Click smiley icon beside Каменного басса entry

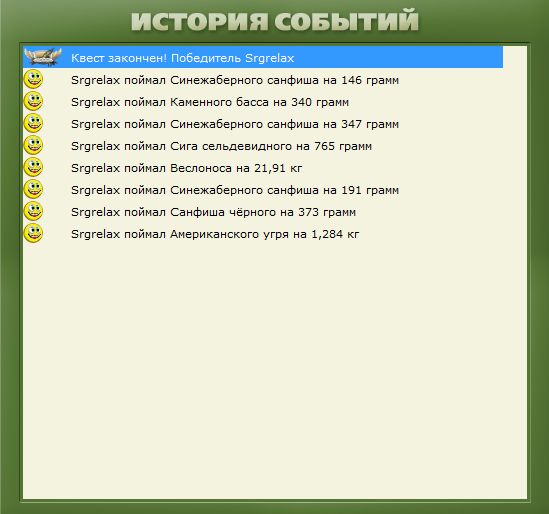tap(33, 101)
